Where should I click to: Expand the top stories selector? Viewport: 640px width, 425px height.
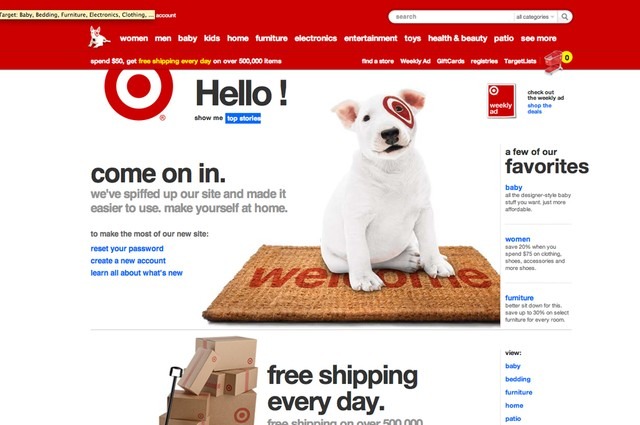243,118
